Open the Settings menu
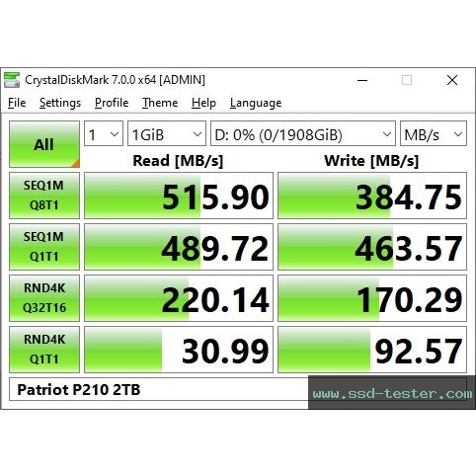The width and height of the screenshot is (476, 476). [x=60, y=103]
